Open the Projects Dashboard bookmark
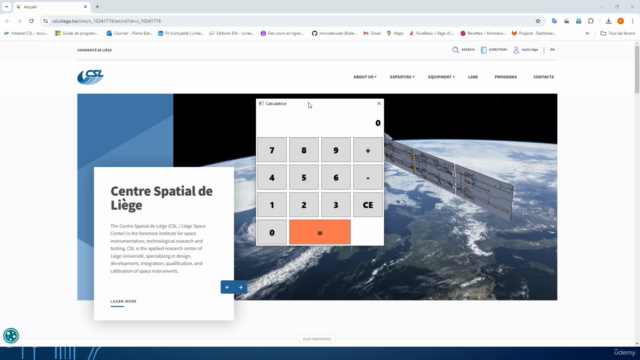Screen dimensions: 640x360 click(x=534, y=33)
